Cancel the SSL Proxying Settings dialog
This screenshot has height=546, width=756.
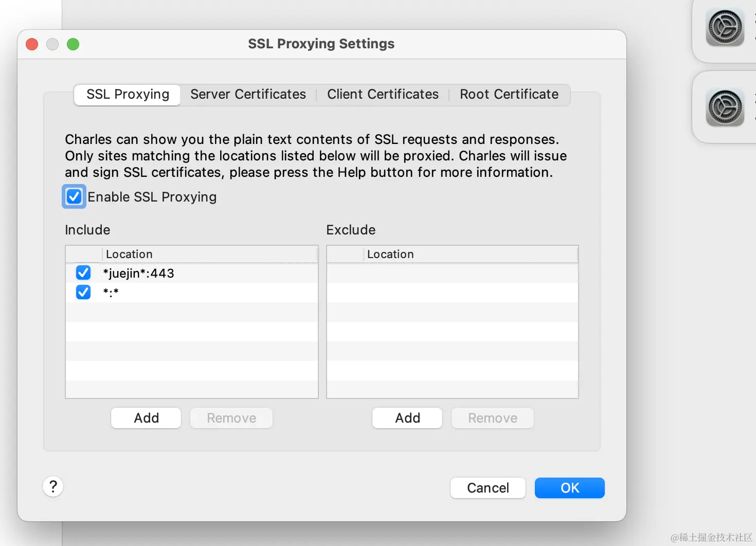click(488, 488)
